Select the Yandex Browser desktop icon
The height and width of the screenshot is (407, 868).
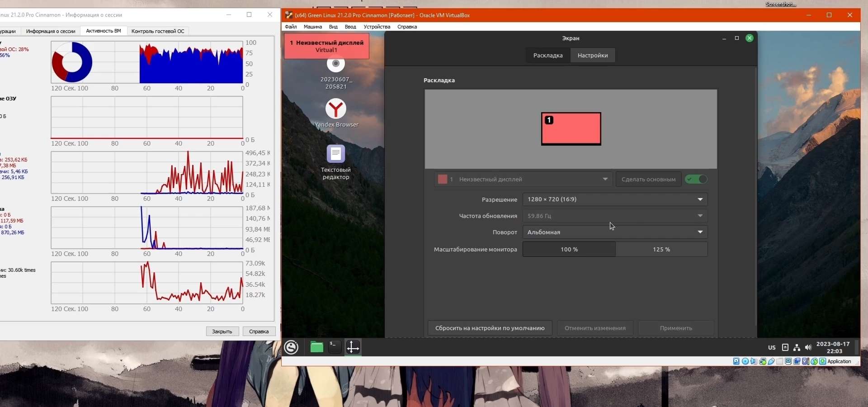(336, 113)
